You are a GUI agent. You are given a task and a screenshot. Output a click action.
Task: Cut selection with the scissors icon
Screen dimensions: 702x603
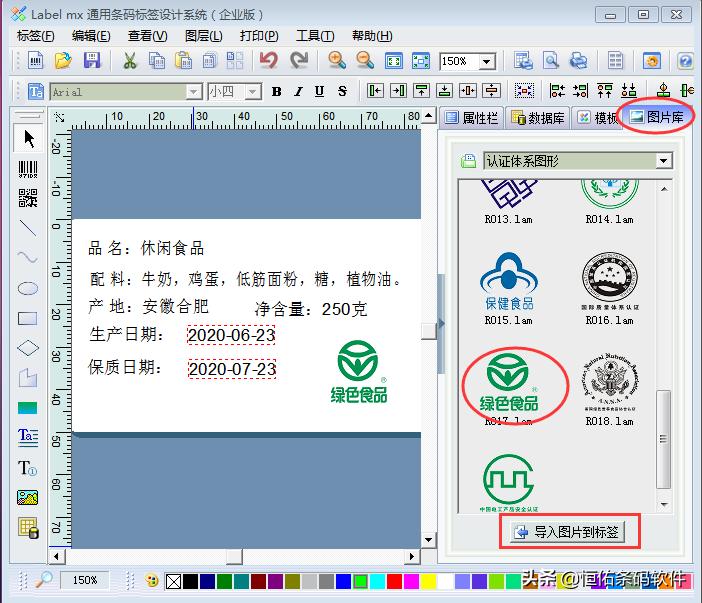point(129,60)
